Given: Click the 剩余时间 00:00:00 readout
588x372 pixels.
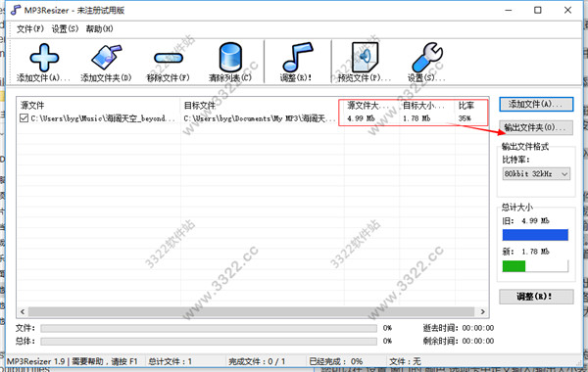Looking at the screenshot, I should click(x=459, y=341).
